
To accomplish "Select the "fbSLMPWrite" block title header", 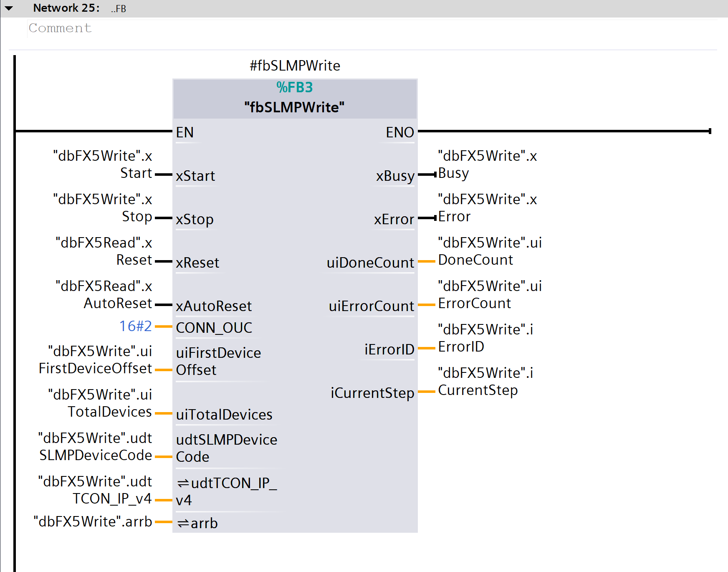I will pyautogui.click(x=294, y=107).
